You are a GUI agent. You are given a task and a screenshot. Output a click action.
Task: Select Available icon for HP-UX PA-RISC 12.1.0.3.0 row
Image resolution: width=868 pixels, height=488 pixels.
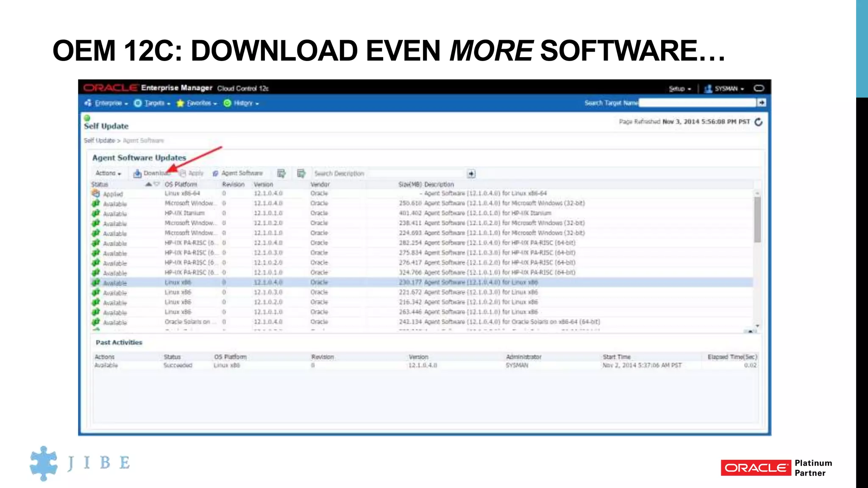(96, 253)
